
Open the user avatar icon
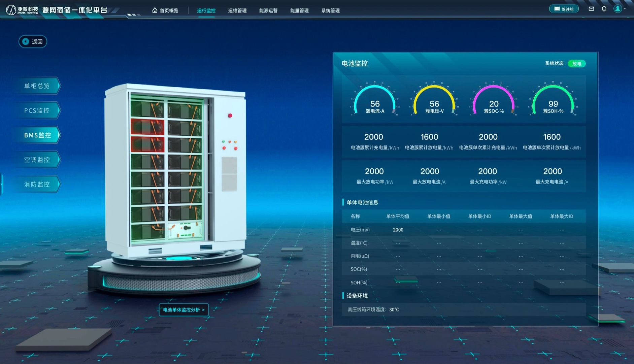(618, 9)
